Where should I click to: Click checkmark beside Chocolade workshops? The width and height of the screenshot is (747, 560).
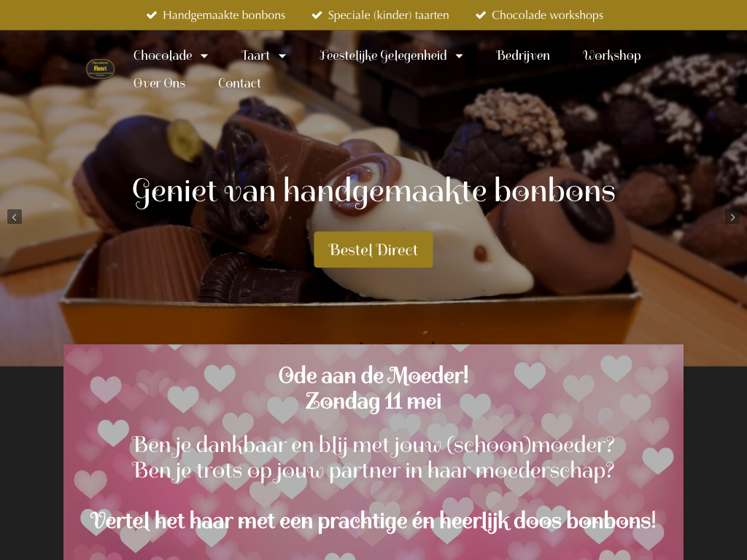point(481,15)
